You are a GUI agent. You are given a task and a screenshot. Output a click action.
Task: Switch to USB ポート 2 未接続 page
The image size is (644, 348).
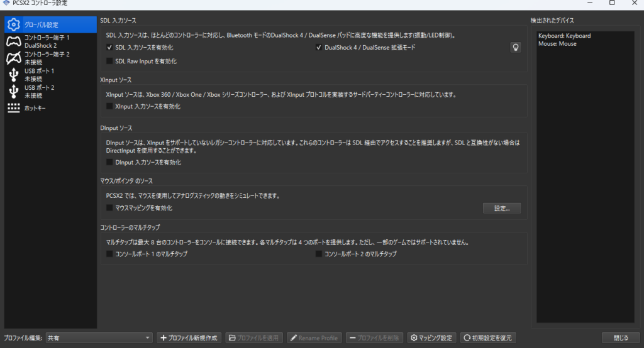coord(50,92)
